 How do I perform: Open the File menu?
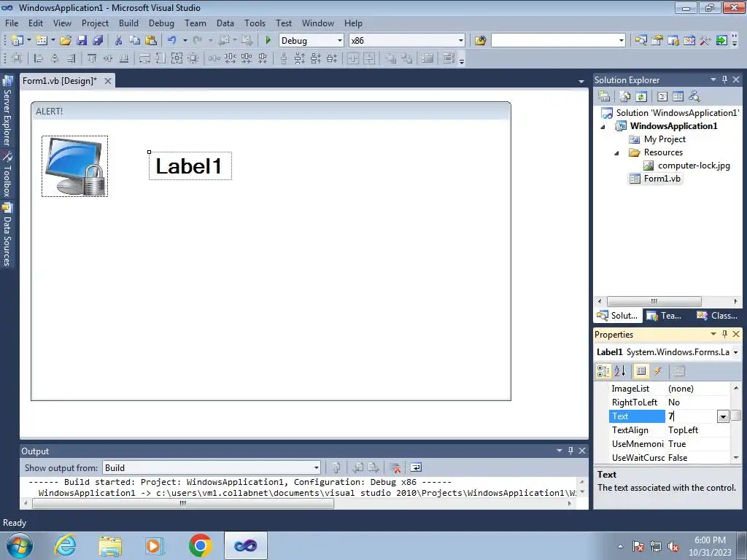click(x=12, y=23)
